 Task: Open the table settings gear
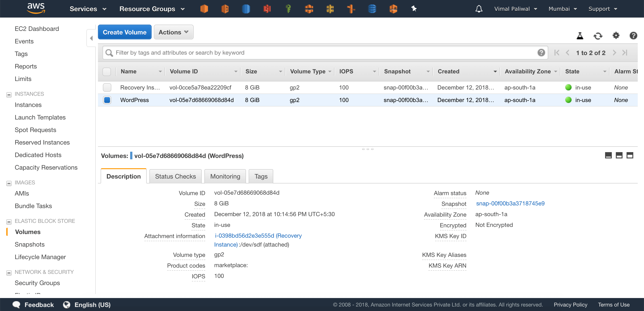(616, 36)
